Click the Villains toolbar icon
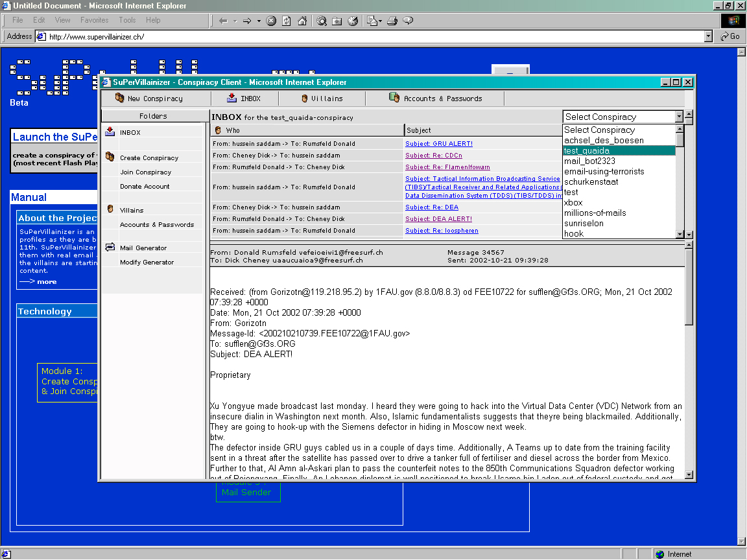Screen dimensions: 747x560 coord(304,99)
